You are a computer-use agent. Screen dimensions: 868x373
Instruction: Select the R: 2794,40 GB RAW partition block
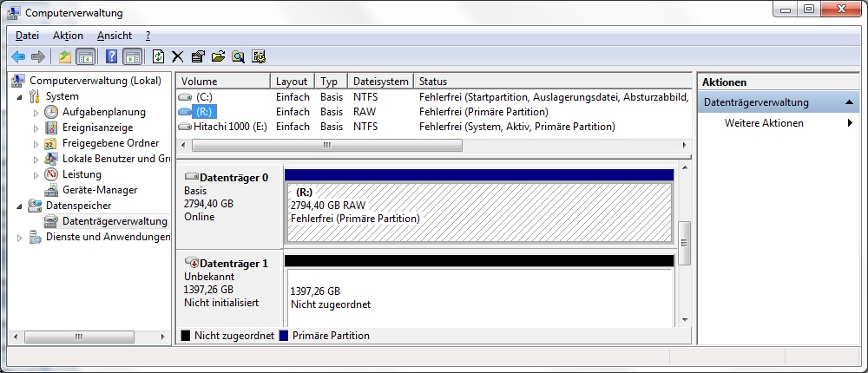(479, 213)
